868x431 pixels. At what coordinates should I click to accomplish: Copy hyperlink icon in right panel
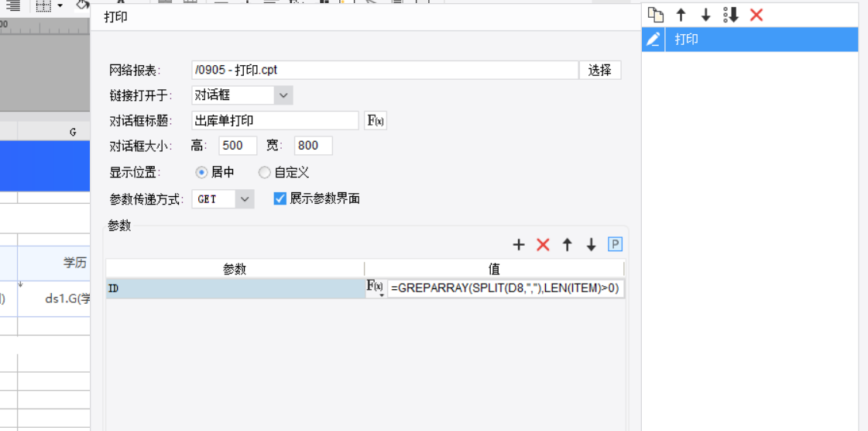656,15
